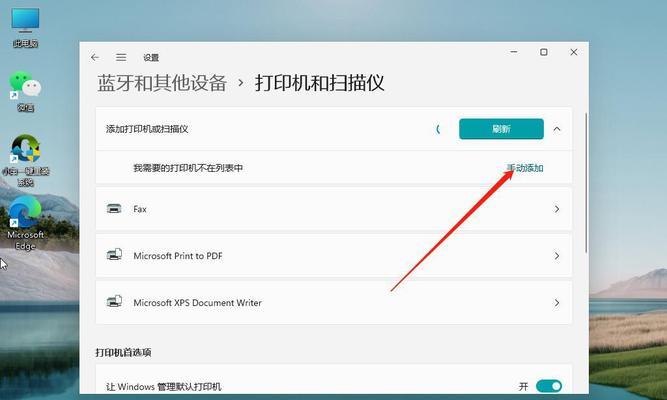This screenshot has width=667, height=400.
Task: Click the Settings window vertical scrollbar
Action: [586, 183]
